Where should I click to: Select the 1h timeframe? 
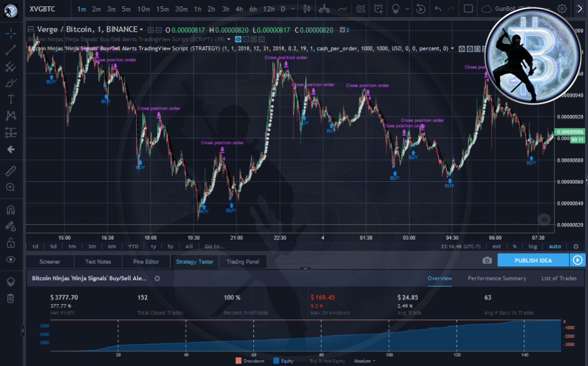pyautogui.click(x=198, y=9)
